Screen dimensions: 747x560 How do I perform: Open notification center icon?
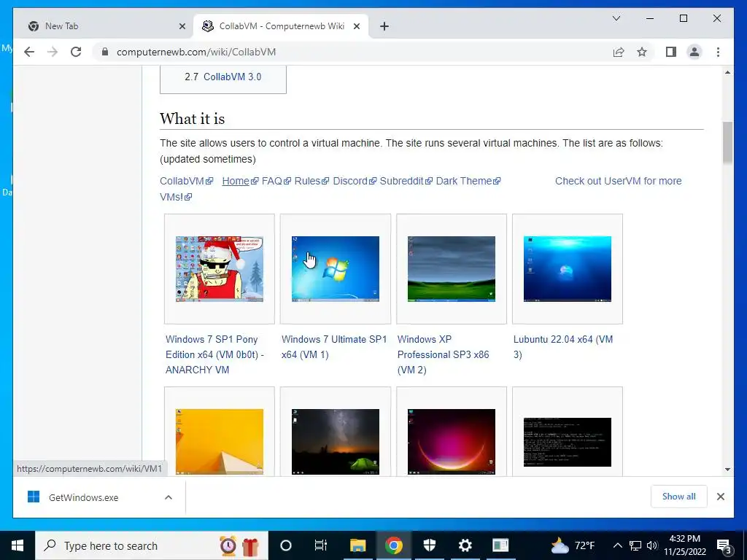[724, 545]
